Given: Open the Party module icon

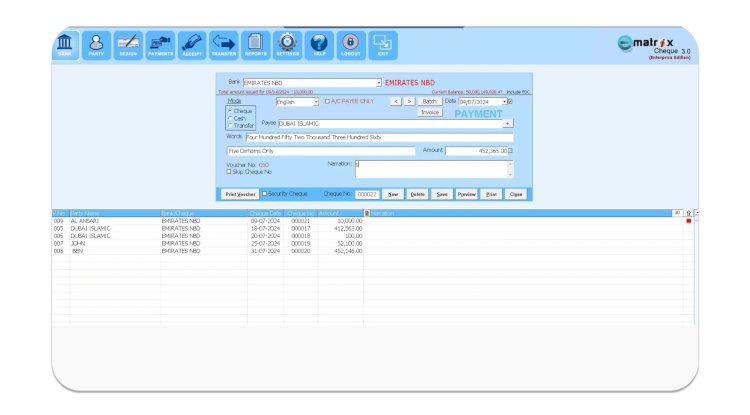Looking at the screenshot, I should pos(96,46).
